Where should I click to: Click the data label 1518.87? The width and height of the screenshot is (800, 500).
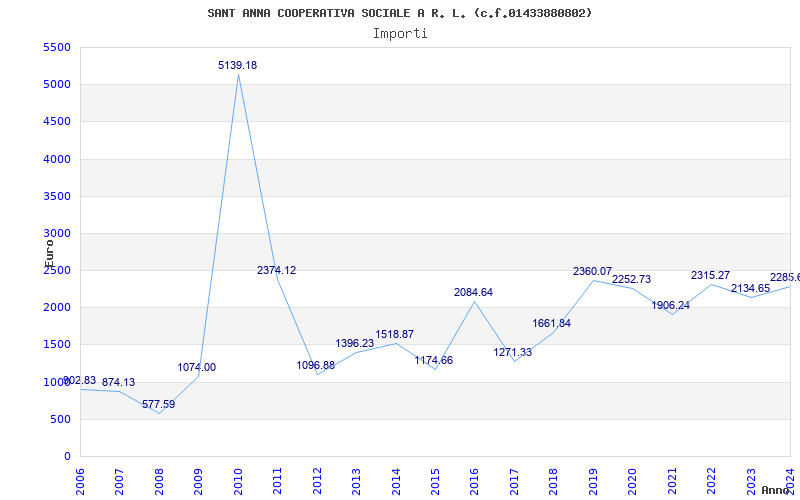[394, 334]
